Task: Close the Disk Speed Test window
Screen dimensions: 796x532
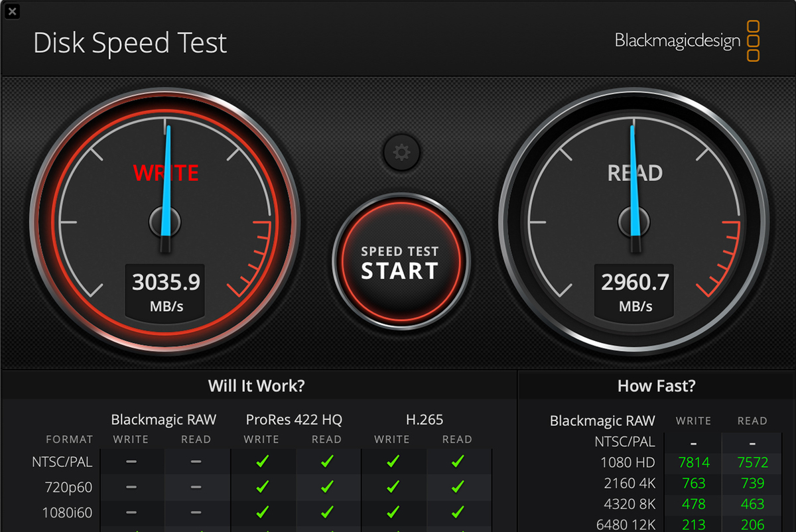Action: pos(13,11)
